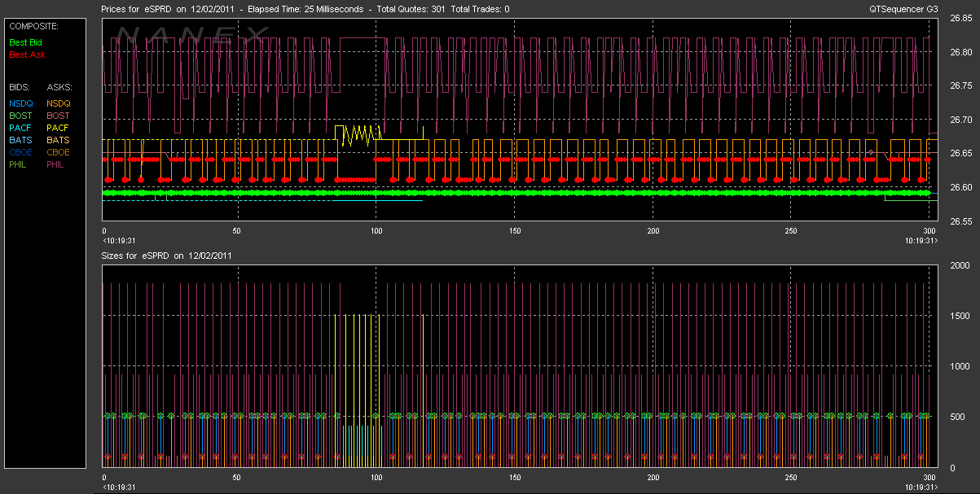
Task: Click quote number 50 under the prices chart
Action: [238, 231]
